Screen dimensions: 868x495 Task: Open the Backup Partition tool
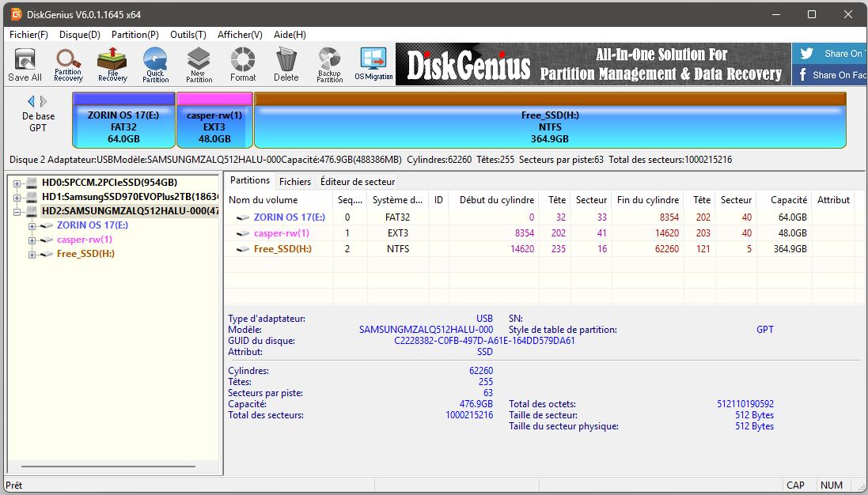click(330, 66)
